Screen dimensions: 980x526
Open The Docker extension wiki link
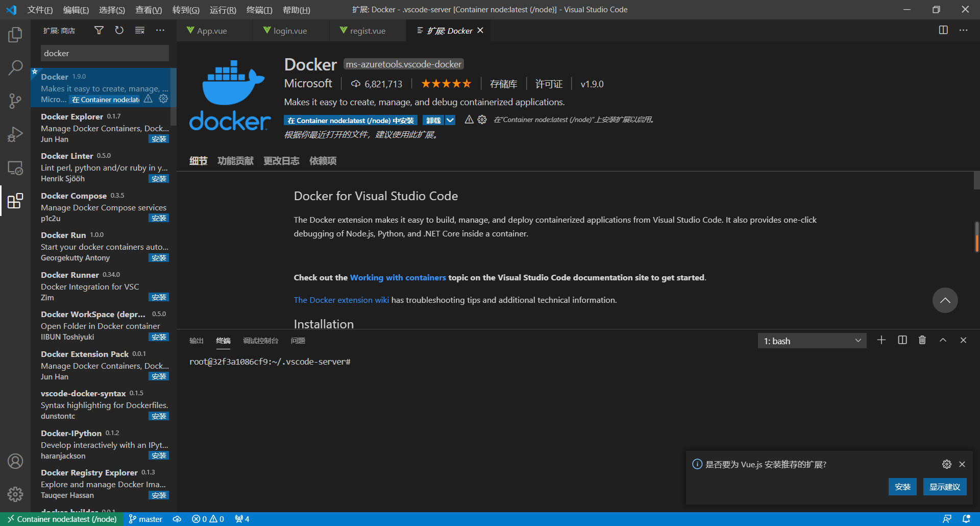coord(341,300)
